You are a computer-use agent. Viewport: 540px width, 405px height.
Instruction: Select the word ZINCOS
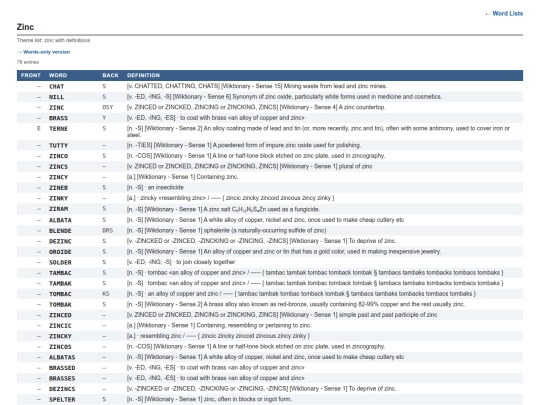point(60,347)
